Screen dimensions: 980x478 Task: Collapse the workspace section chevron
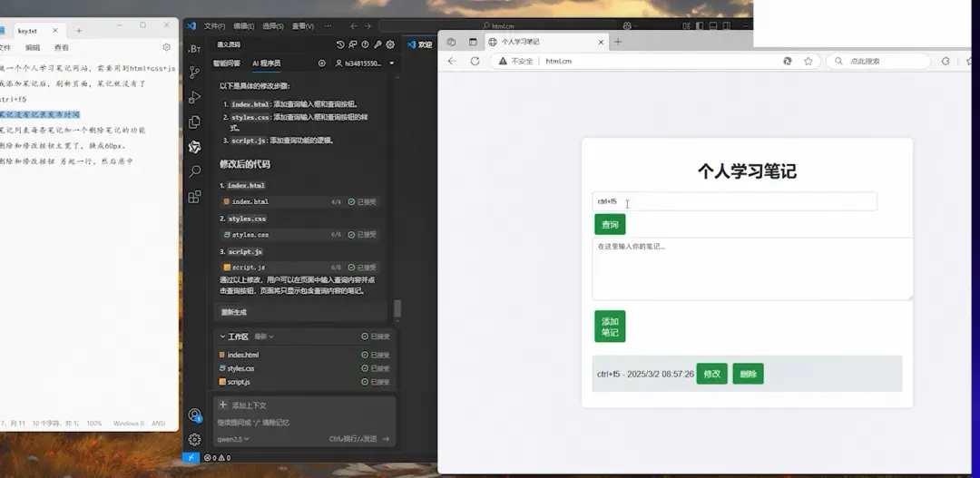click(x=222, y=337)
